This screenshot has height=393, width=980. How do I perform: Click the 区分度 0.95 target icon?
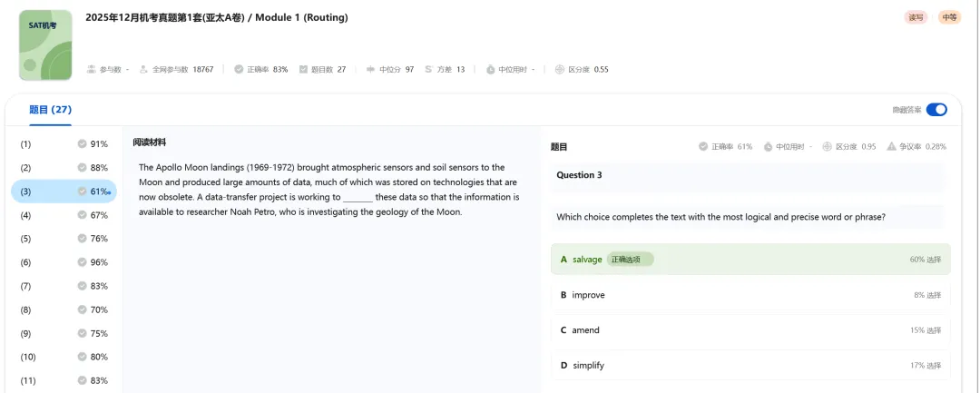pos(827,146)
